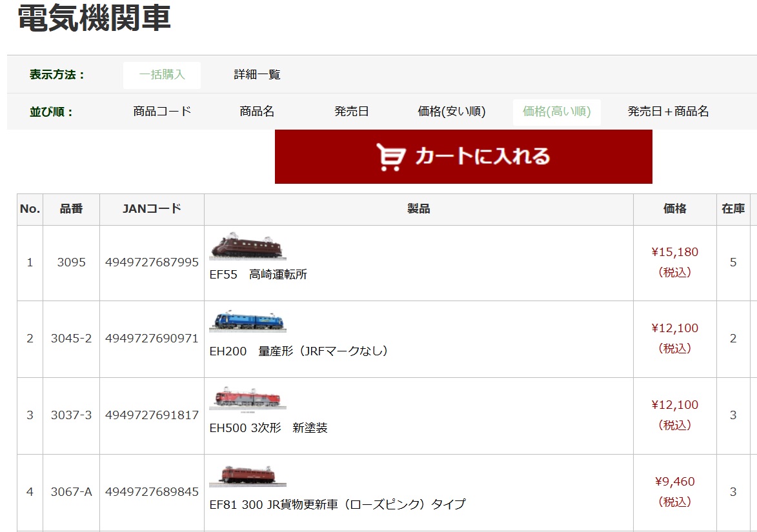Click the カートに入れる cart button

click(463, 157)
